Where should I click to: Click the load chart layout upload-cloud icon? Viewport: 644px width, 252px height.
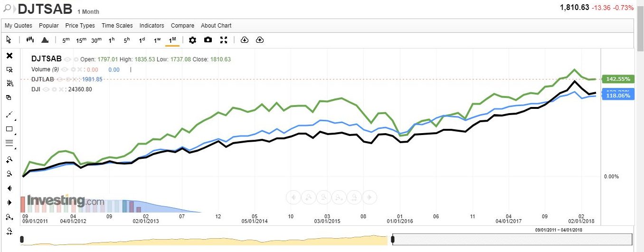click(x=260, y=40)
